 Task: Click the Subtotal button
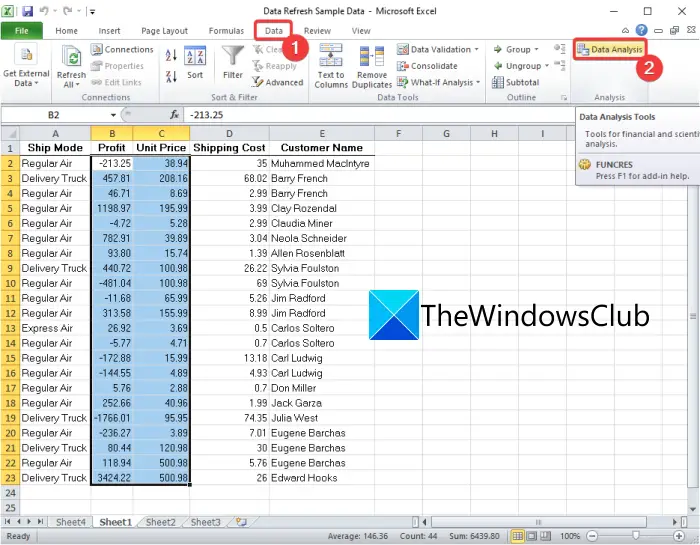pos(516,82)
